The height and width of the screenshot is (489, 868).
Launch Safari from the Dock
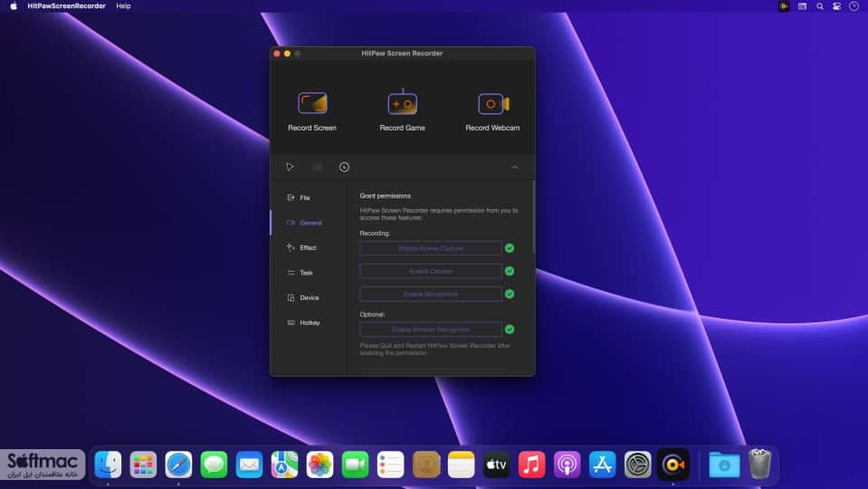point(178,464)
